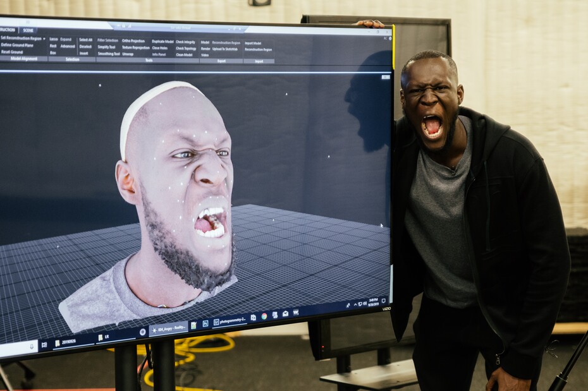Click the Unwrap tool

click(x=128, y=54)
